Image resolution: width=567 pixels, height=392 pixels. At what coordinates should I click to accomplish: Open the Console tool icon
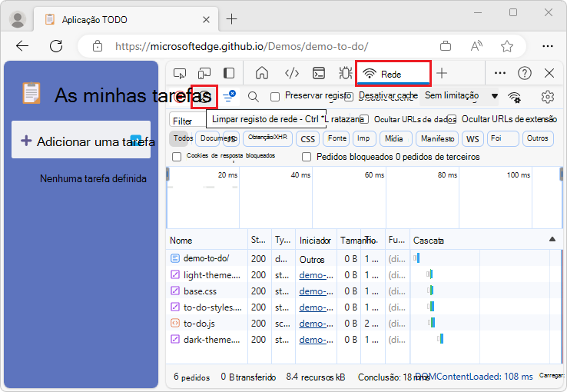coord(318,73)
